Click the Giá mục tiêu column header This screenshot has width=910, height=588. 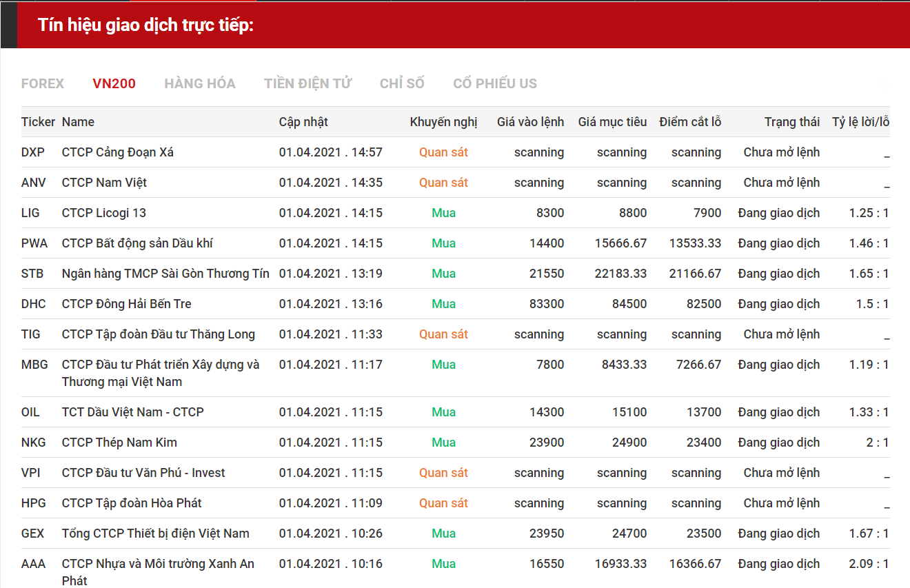pos(612,122)
